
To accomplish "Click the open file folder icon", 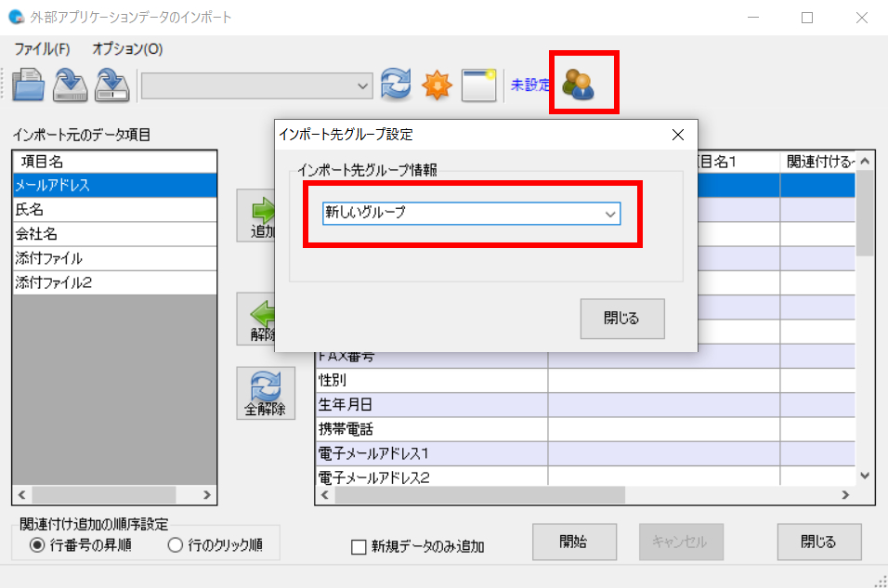I will 28,85.
